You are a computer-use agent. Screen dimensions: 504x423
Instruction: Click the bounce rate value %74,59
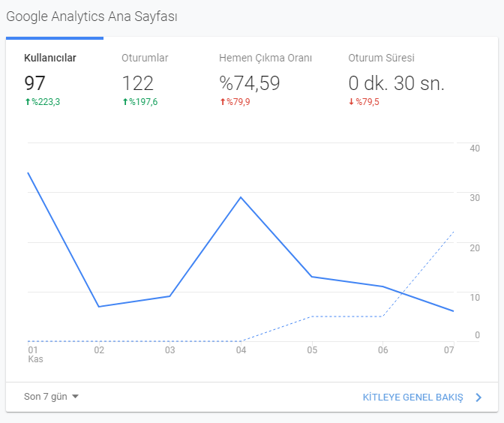250,83
